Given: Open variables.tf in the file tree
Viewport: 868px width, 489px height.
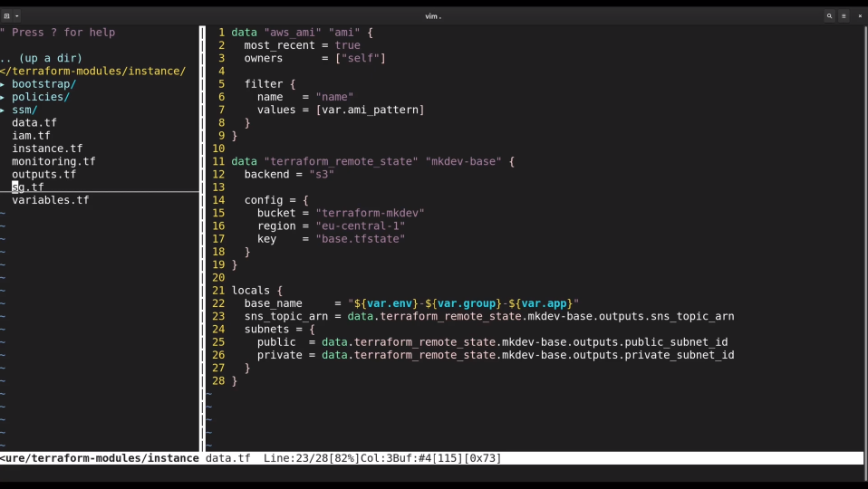Looking at the screenshot, I should pyautogui.click(x=51, y=200).
